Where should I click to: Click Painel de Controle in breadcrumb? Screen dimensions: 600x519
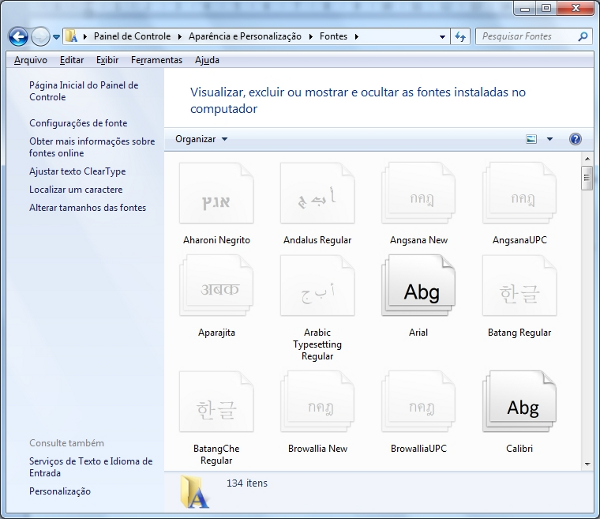click(132, 37)
